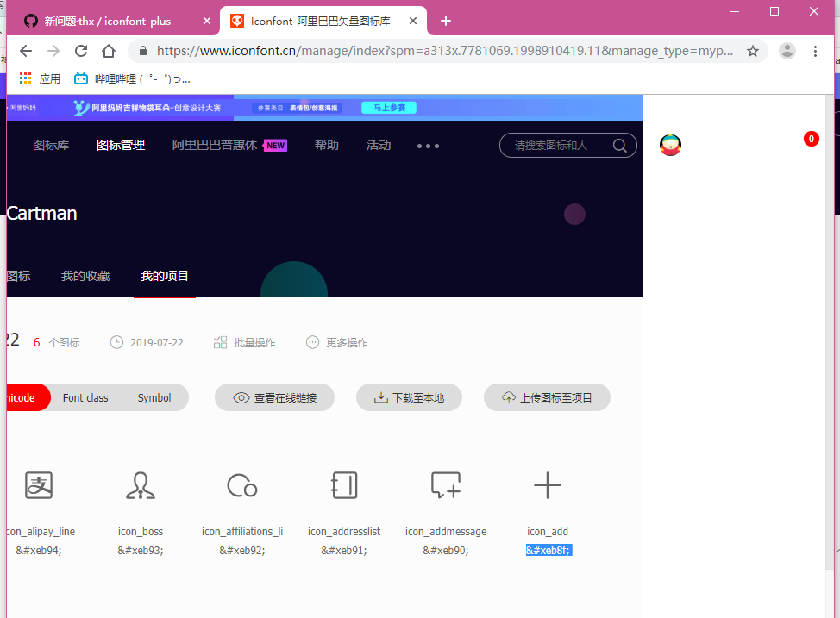
Task: Select the Font class format toggle
Action: [85, 398]
